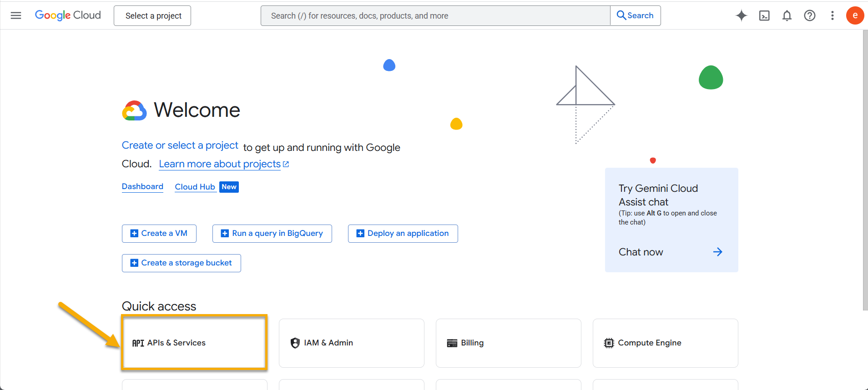Switch to the Cloud Hub tab
Image resolution: width=868 pixels, height=390 pixels.
click(195, 187)
